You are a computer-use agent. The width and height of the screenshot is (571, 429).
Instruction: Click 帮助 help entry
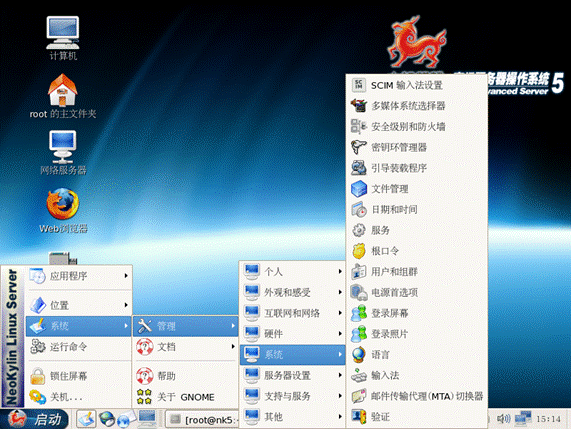point(186,376)
